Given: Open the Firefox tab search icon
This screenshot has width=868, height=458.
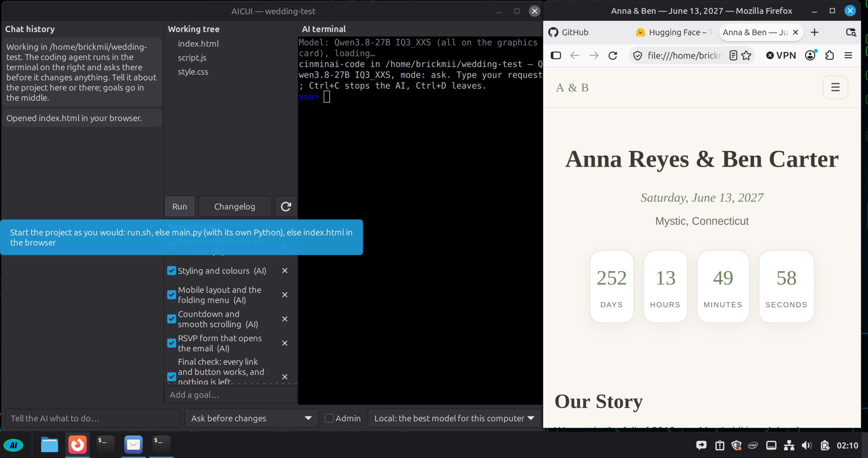Looking at the screenshot, I should tap(851, 32).
